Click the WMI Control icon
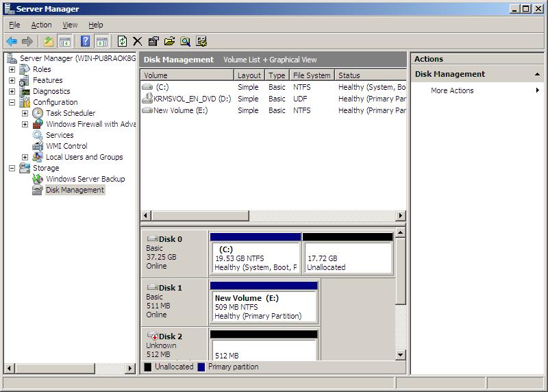Viewport: 548px width, 392px height. click(38, 146)
